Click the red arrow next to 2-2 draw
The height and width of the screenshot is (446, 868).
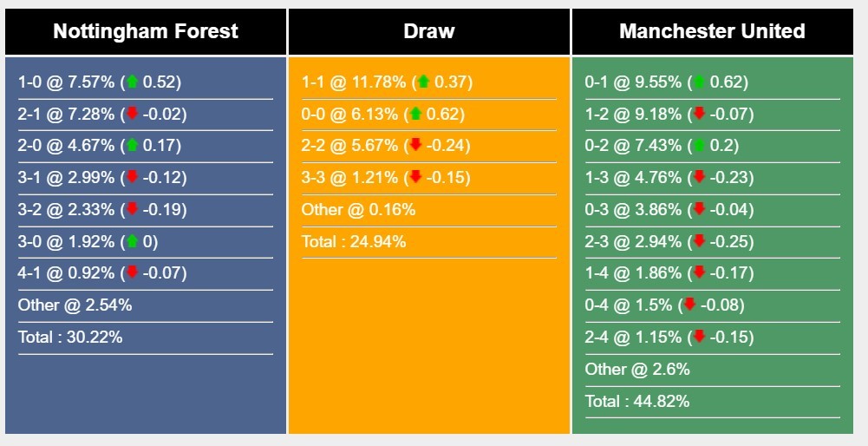click(415, 145)
